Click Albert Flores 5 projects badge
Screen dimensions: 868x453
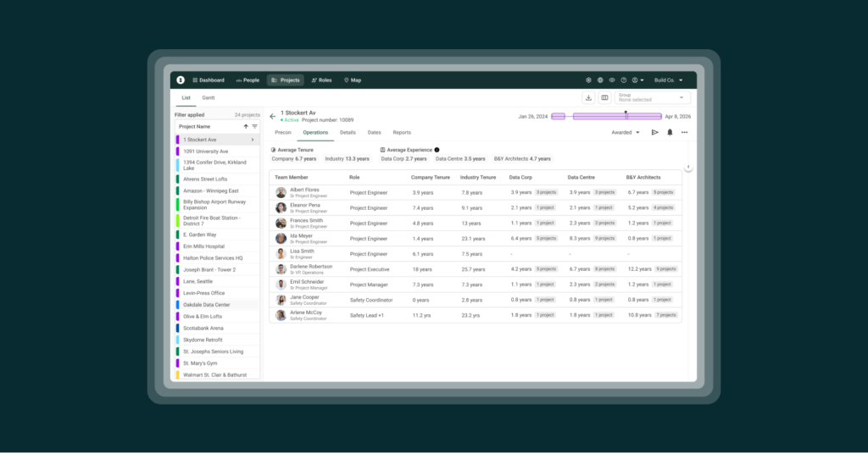pyautogui.click(x=663, y=192)
